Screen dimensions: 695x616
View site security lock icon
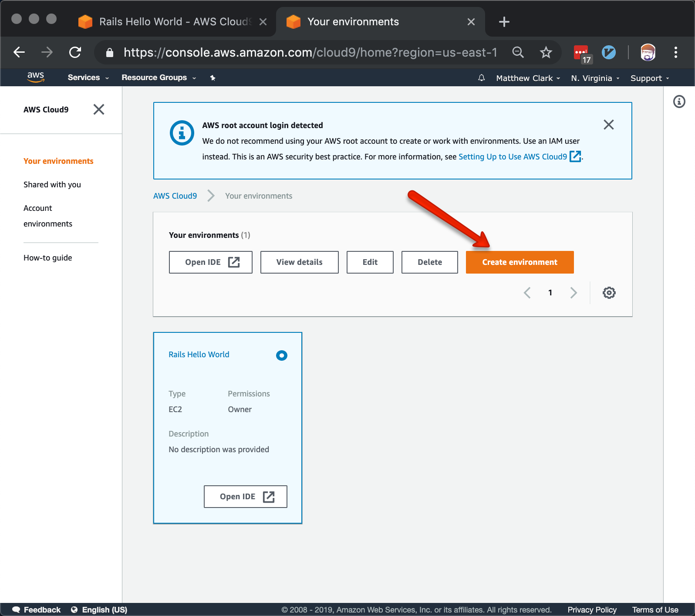coord(110,53)
